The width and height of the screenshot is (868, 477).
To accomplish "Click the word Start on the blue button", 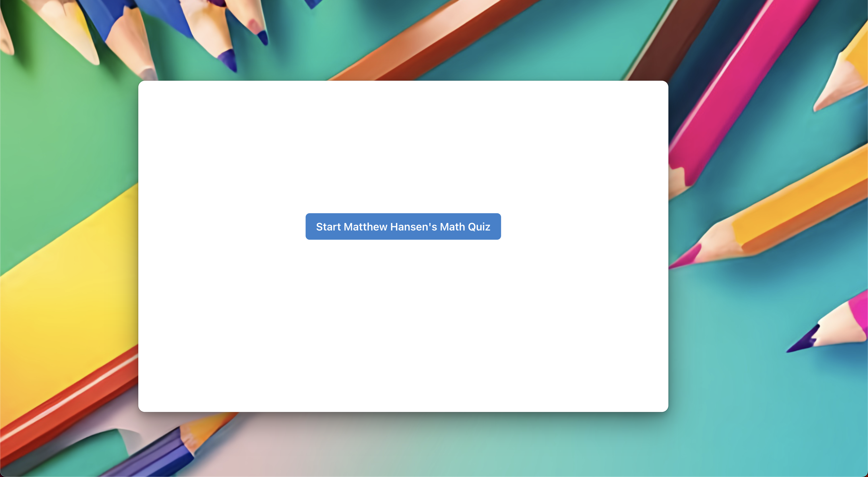I will coord(328,227).
